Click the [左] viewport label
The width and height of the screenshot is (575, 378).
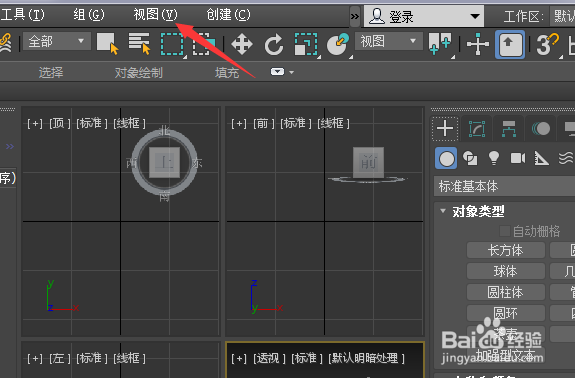click(x=60, y=358)
